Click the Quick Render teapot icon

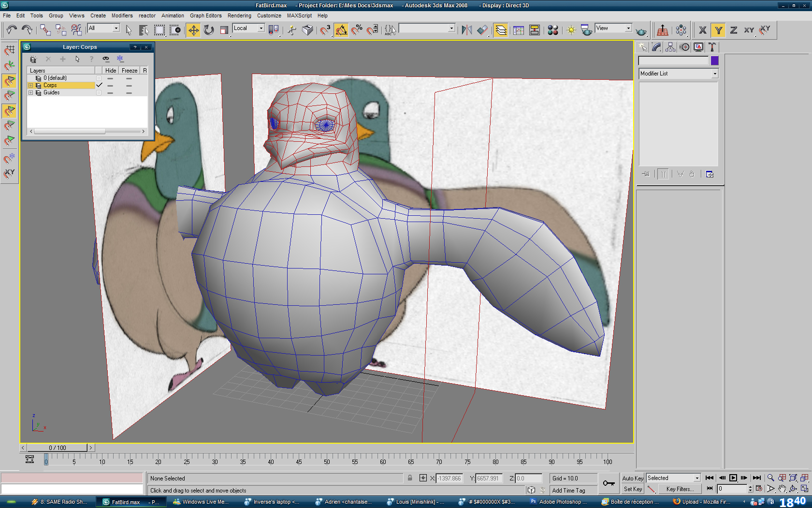(641, 31)
